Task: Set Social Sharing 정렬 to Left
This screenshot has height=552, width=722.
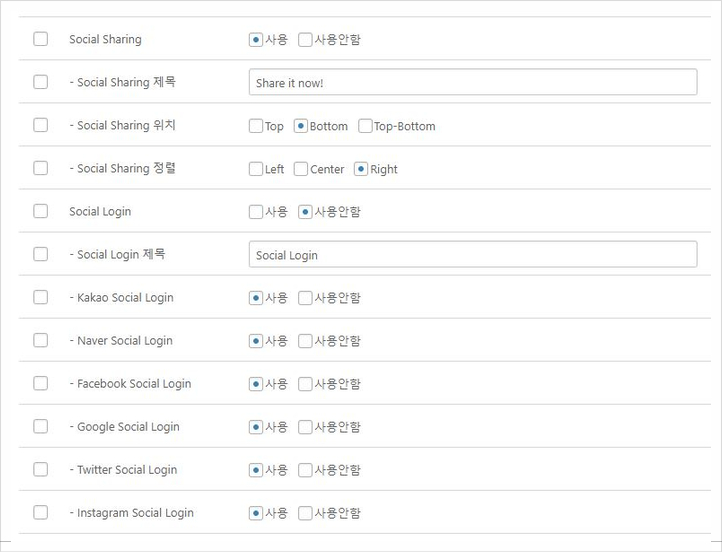Action: tap(256, 169)
